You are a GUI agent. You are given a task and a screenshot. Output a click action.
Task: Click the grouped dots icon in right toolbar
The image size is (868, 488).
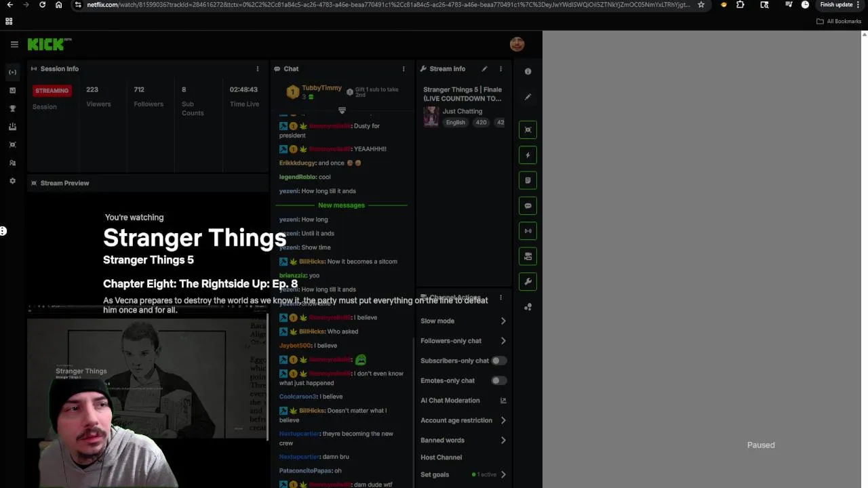528,307
